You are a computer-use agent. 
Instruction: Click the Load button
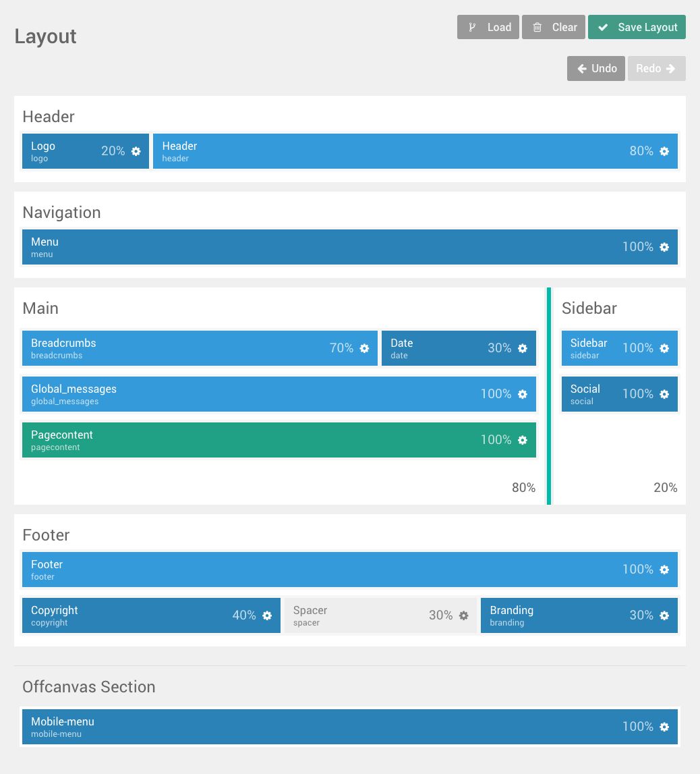pyautogui.click(x=488, y=27)
